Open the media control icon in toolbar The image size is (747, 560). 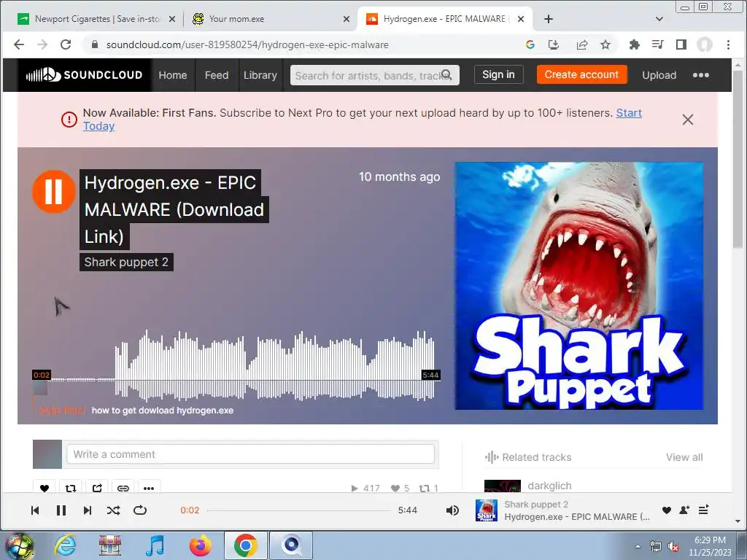pyautogui.click(x=657, y=44)
